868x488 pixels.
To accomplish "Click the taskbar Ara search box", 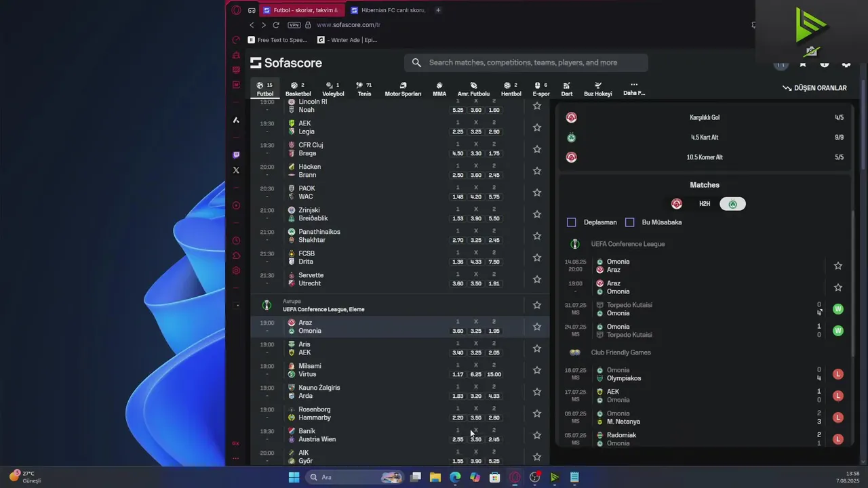I will pos(355,477).
